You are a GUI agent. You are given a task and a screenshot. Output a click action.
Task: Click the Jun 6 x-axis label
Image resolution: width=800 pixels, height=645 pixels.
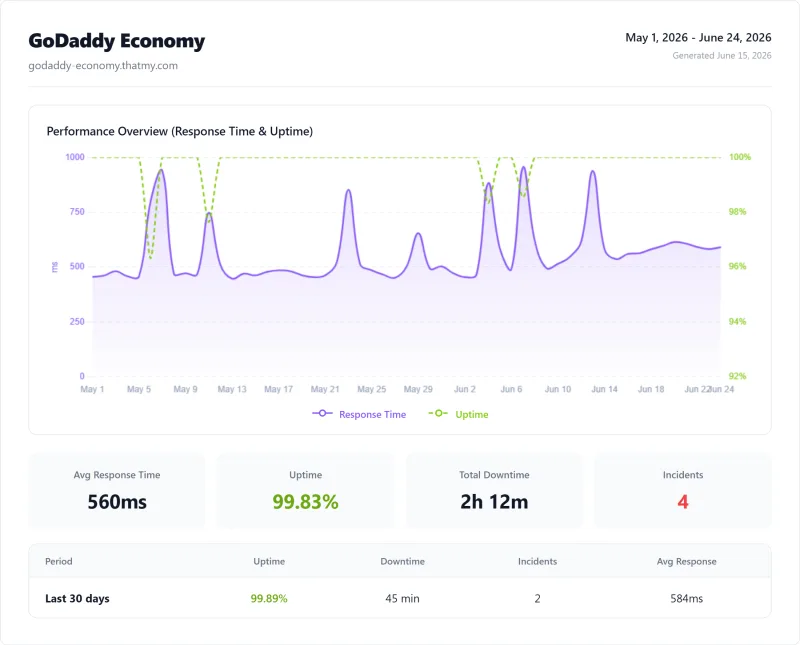pyautogui.click(x=511, y=389)
